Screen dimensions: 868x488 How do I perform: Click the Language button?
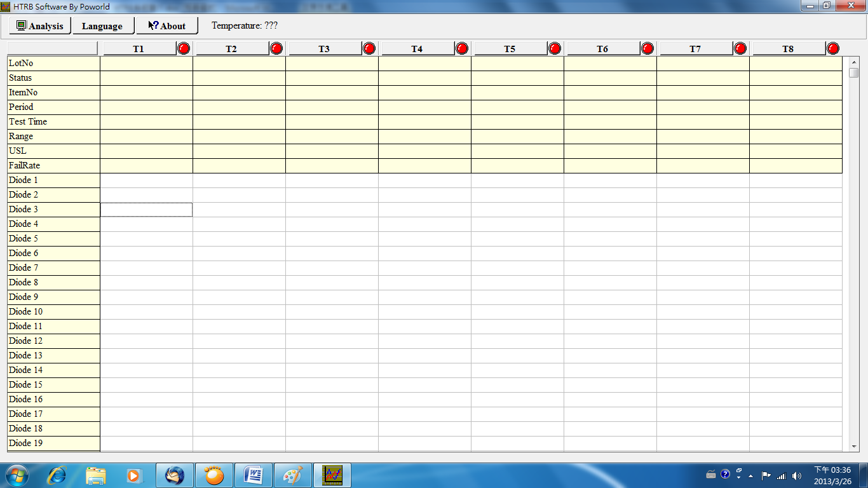coord(102,26)
